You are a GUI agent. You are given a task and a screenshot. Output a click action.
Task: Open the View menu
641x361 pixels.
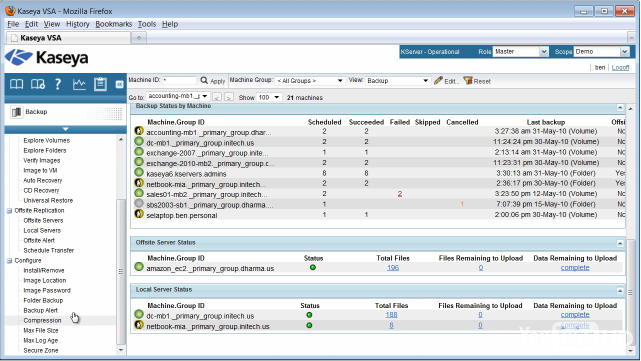coord(52,24)
